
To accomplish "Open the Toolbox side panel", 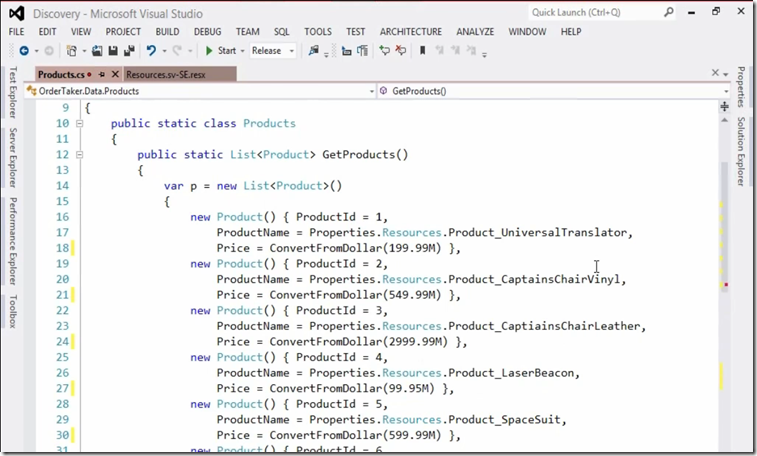I will (x=13, y=312).
